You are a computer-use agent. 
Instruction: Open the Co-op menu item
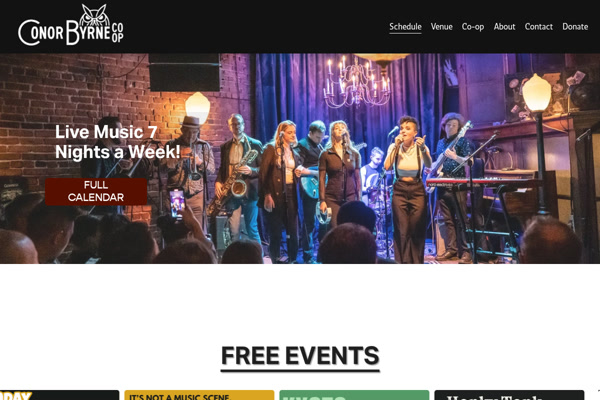(x=473, y=27)
